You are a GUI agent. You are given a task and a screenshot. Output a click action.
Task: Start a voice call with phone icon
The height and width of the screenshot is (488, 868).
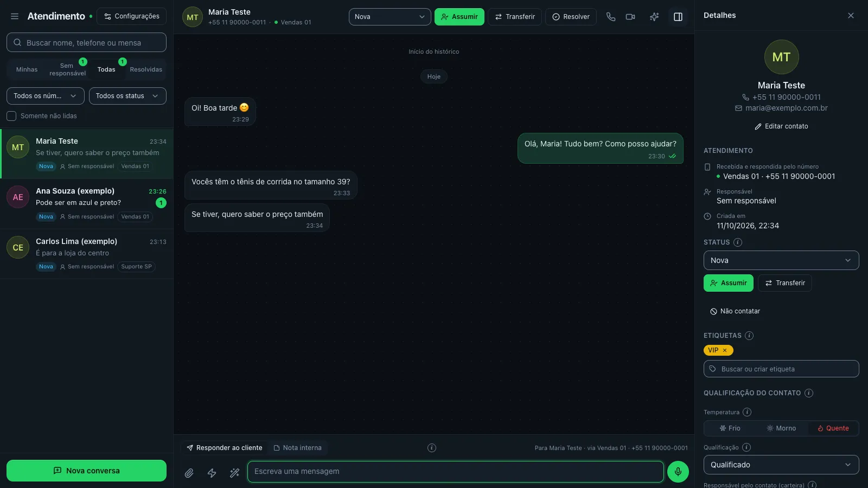tap(611, 17)
